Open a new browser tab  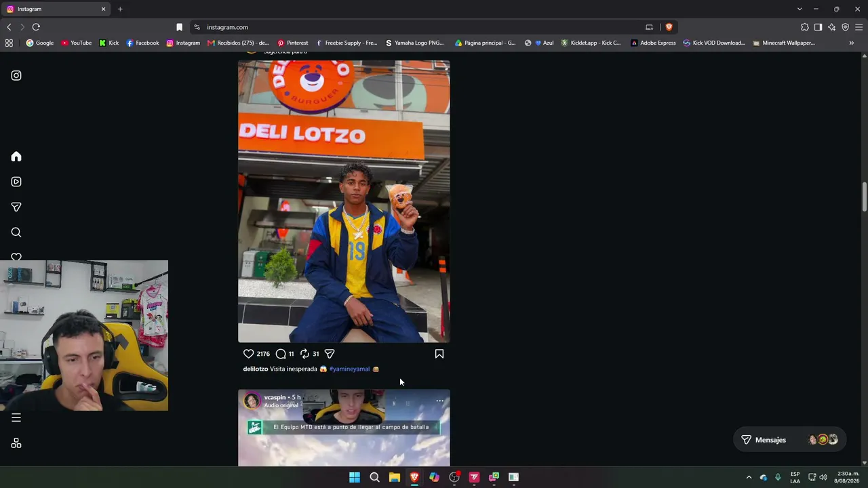point(120,9)
